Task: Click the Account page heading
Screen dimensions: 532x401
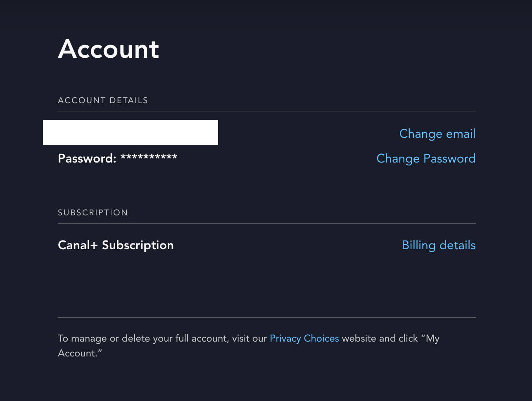Action: click(109, 49)
